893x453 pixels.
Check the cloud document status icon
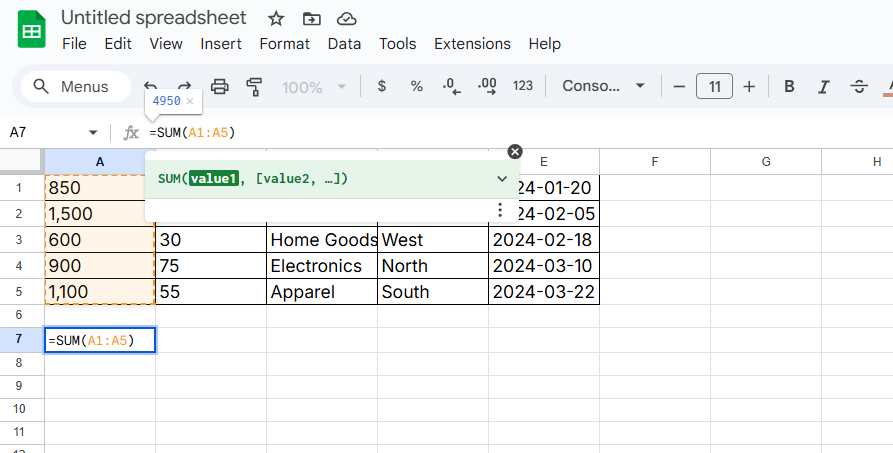[346, 19]
